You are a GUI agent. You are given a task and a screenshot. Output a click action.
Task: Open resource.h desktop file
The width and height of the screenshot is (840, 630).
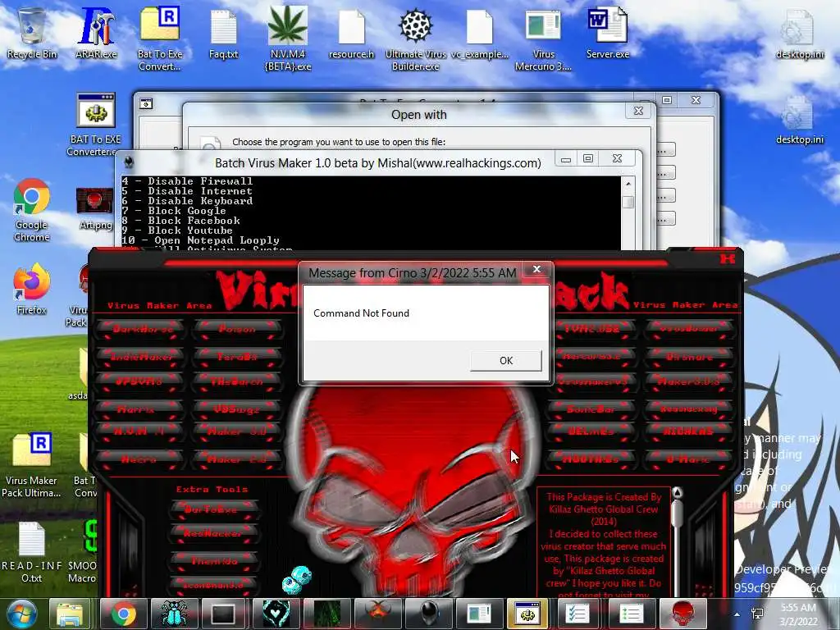tap(351, 33)
